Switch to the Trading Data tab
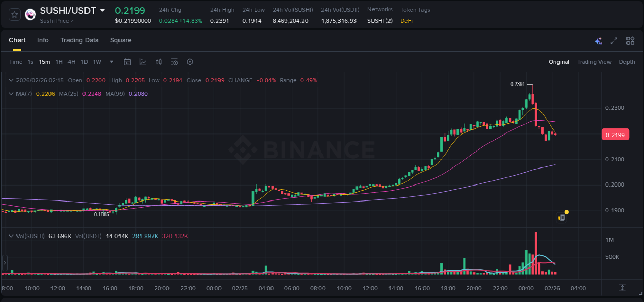 [x=79, y=40]
